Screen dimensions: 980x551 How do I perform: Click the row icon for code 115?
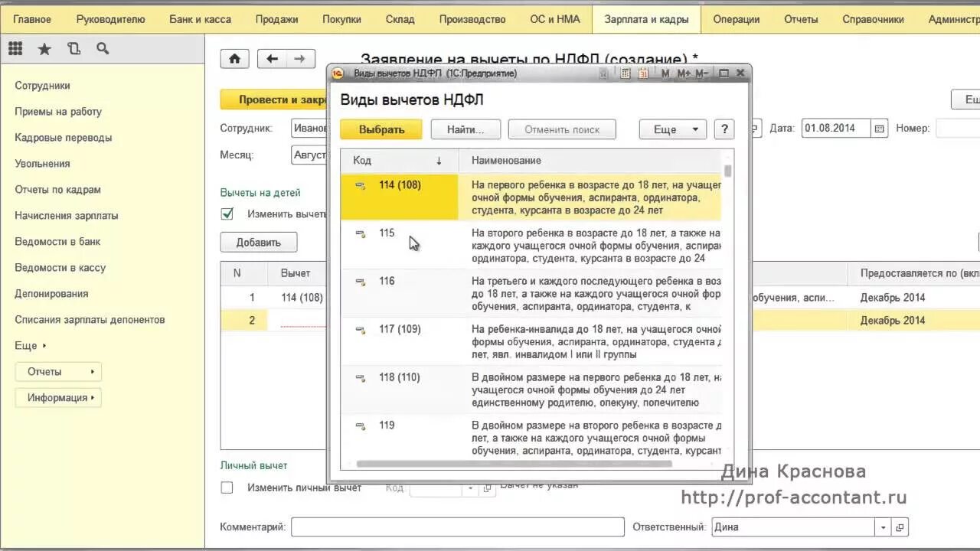pos(360,233)
